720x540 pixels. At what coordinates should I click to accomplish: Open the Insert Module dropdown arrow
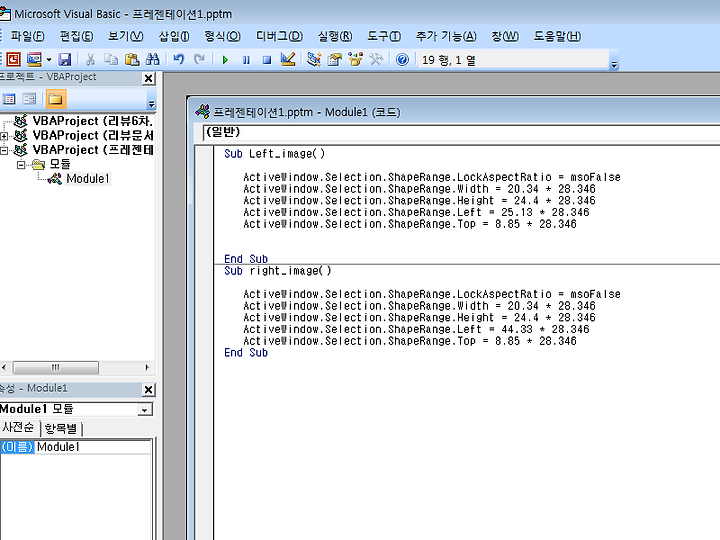pos(49,60)
